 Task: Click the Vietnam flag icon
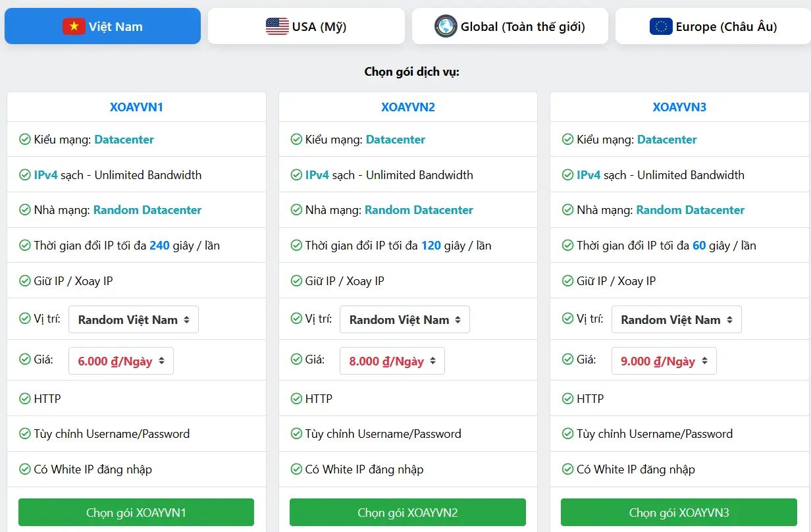point(74,26)
